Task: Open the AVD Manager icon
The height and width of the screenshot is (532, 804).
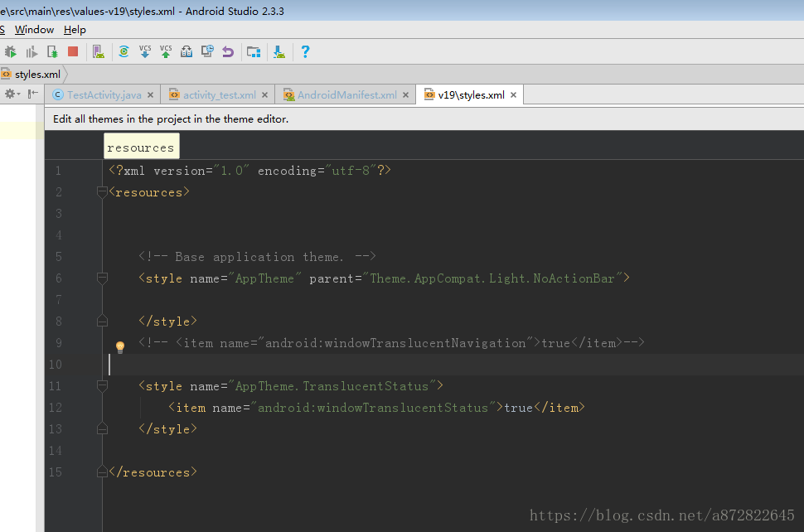Action: click(99, 51)
